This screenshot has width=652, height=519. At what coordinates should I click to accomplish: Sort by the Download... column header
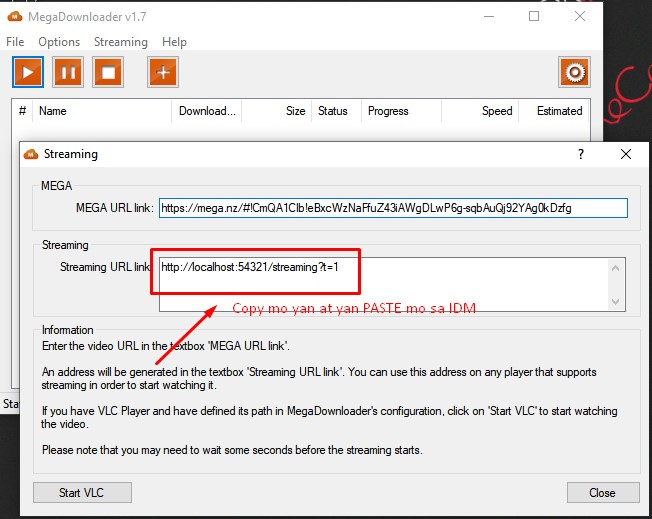click(207, 111)
